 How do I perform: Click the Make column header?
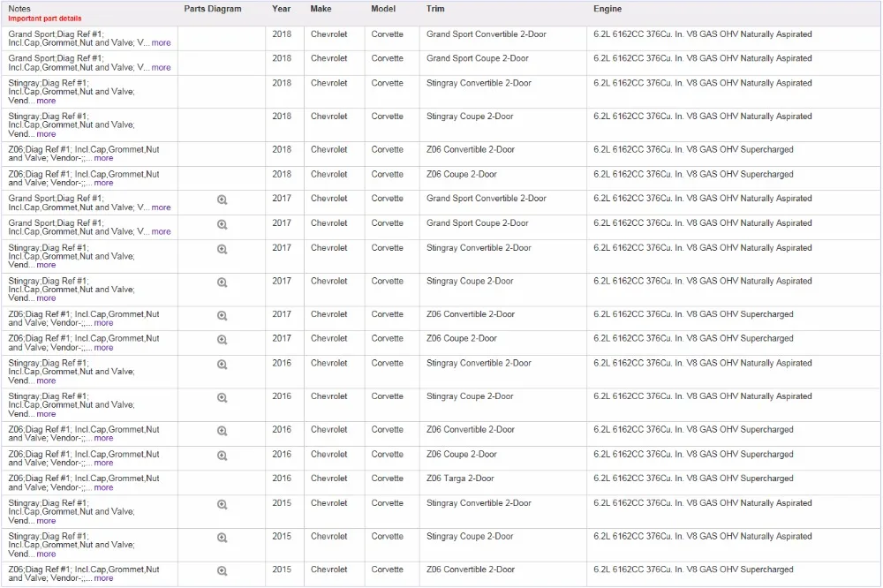point(321,9)
